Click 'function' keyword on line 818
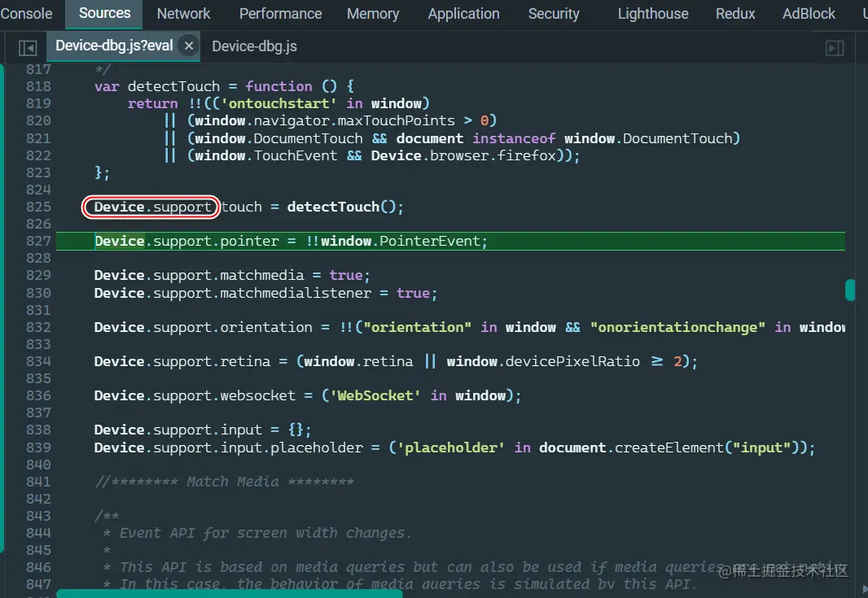Image resolution: width=868 pixels, height=598 pixels. [x=278, y=86]
